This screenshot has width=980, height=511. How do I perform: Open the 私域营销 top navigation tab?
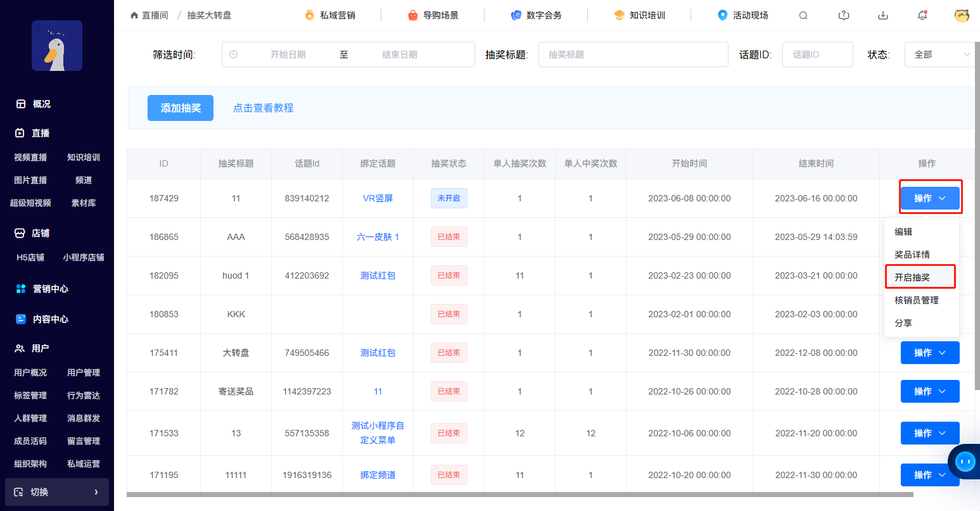click(329, 15)
